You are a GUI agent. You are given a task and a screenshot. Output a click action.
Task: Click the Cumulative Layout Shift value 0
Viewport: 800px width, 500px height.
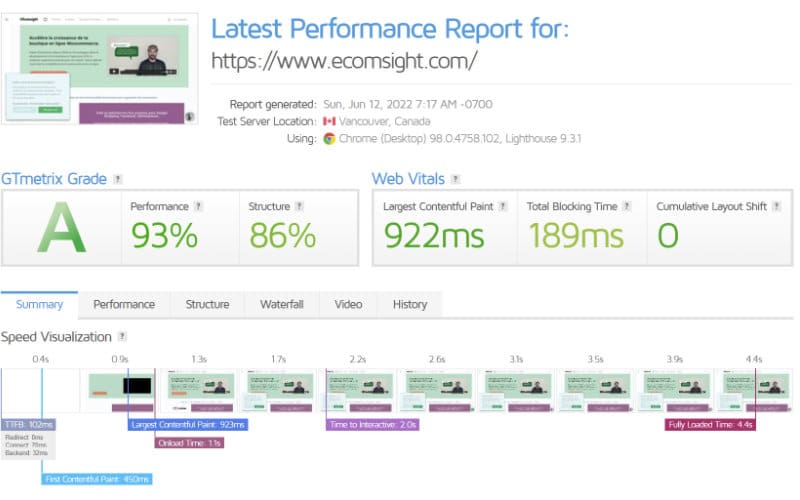pyautogui.click(x=668, y=236)
